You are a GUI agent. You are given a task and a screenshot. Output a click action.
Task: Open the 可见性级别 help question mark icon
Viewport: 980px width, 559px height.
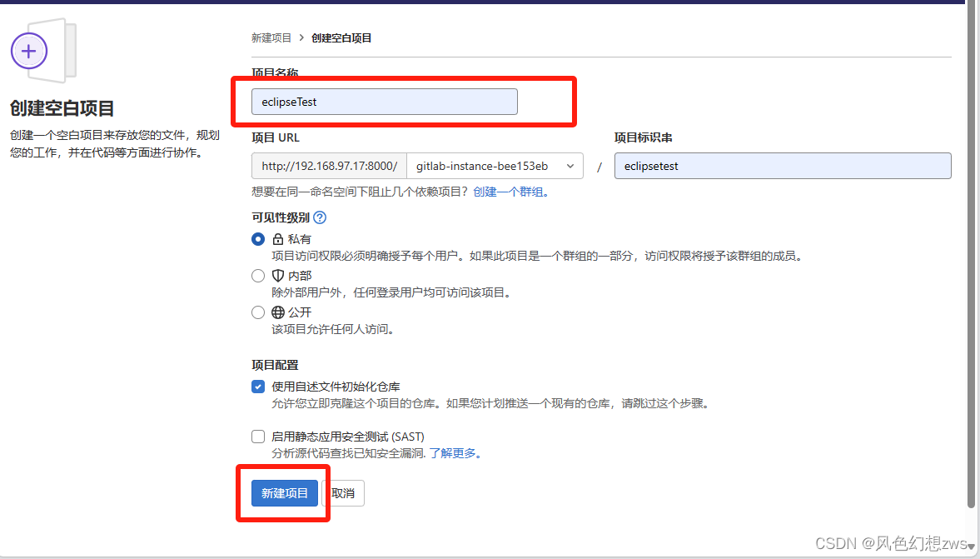click(320, 217)
